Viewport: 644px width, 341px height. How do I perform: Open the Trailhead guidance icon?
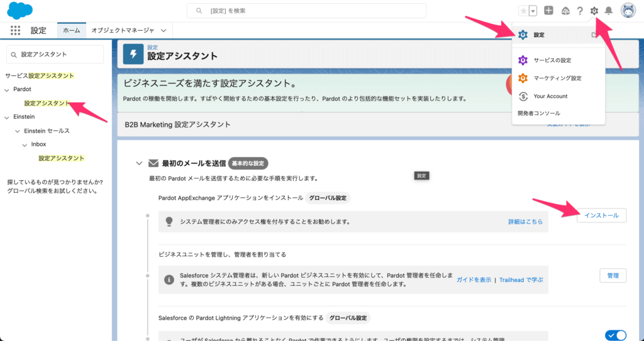[x=565, y=11]
